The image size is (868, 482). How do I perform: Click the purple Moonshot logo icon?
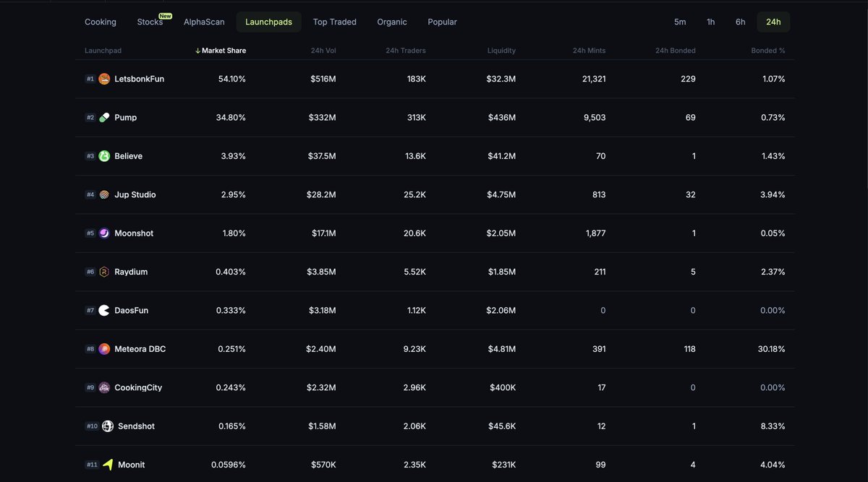pyautogui.click(x=104, y=233)
